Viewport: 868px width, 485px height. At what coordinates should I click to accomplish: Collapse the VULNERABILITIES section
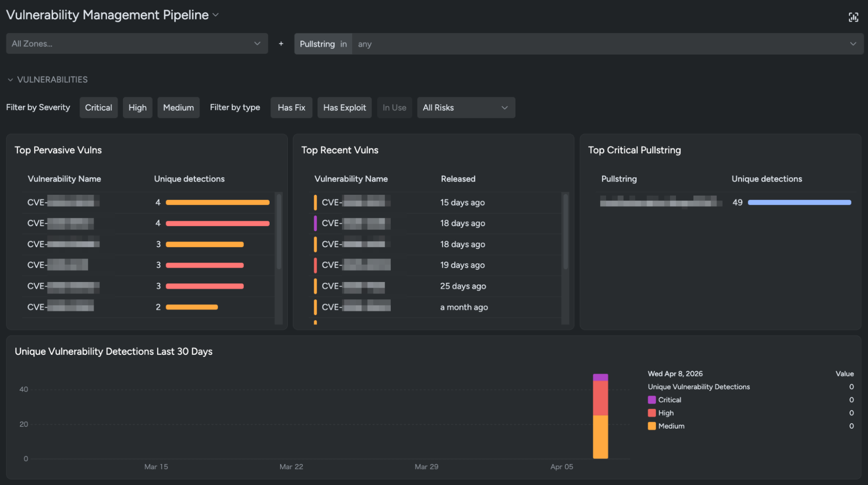10,80
